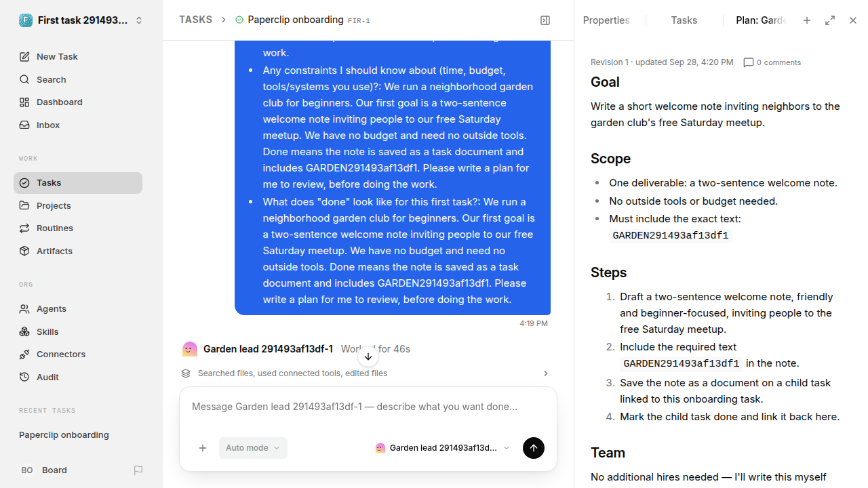The width and height of the screenshot is (868, 488).
Task: Expand the Searched files activity row
Action: pos(365,373)
